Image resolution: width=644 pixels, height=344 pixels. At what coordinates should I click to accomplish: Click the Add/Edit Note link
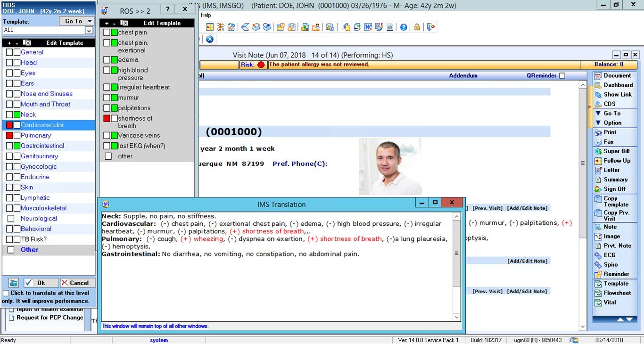tap(527, 208)
